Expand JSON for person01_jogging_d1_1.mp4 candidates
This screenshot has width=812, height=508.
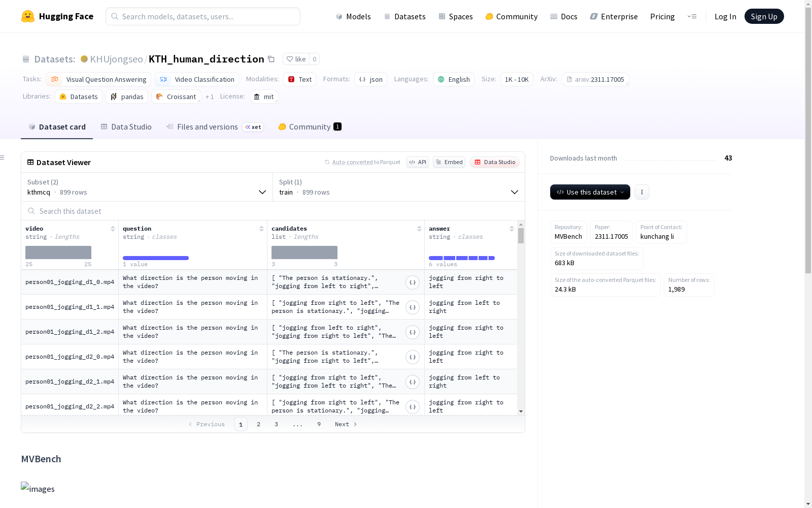413,307
